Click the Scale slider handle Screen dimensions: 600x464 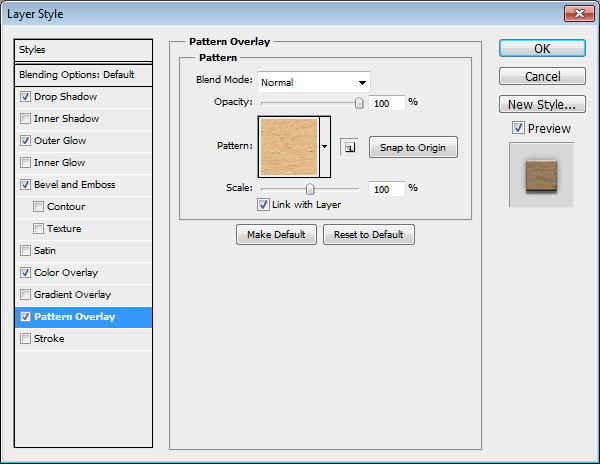pos(310,188)
